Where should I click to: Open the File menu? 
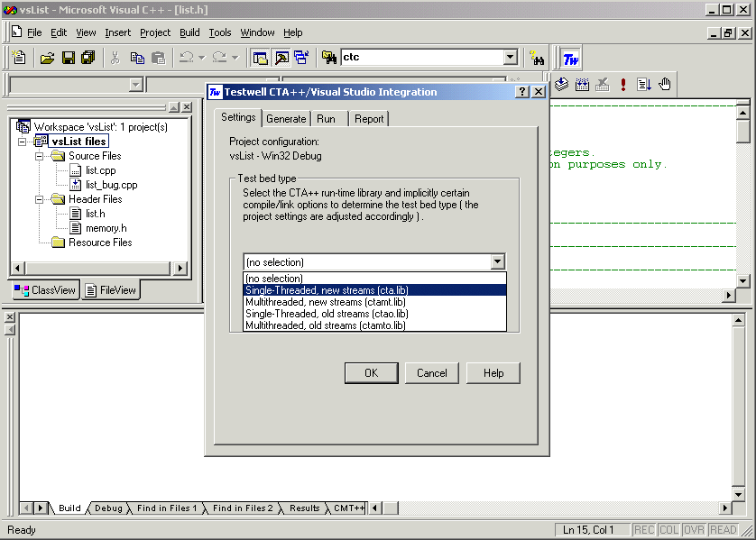(34, 32)
